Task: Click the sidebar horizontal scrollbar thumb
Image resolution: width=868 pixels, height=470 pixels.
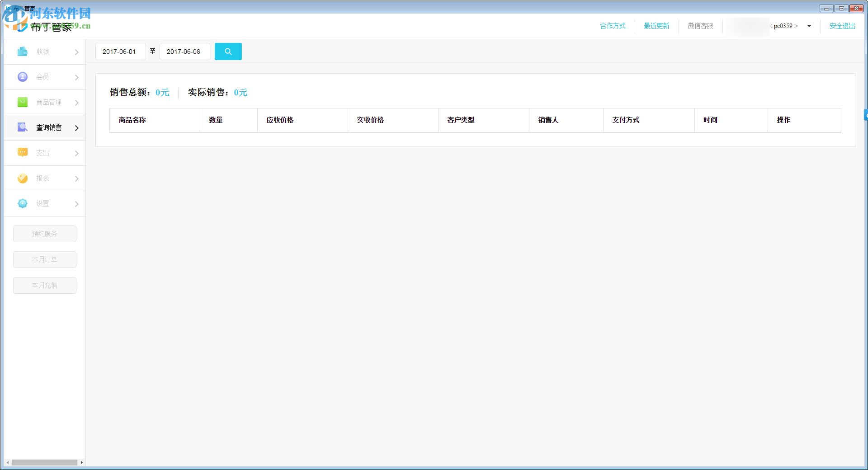Action: [44, 462]
